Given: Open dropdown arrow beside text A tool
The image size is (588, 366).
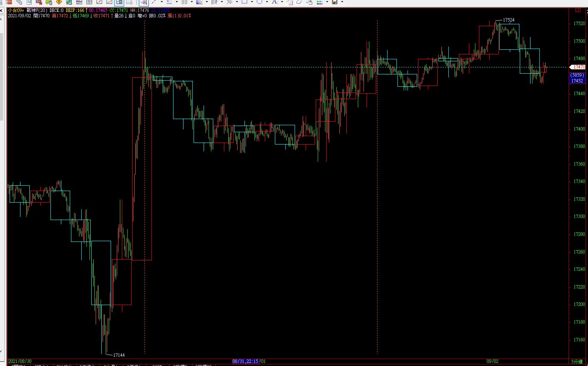Looking at the screenshot, I should coord(282,2).
